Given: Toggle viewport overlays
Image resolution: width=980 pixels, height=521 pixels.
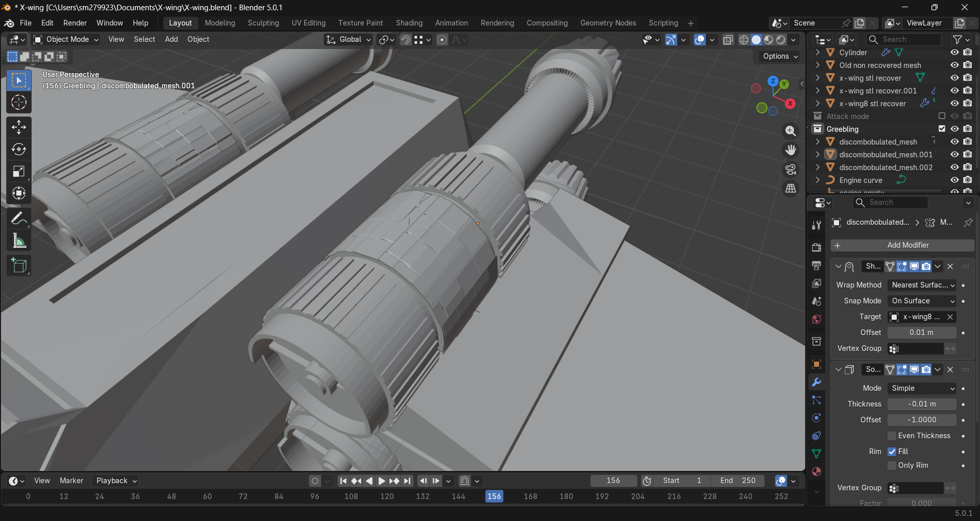Looking at the screenshot, I should tap(699, 40).
